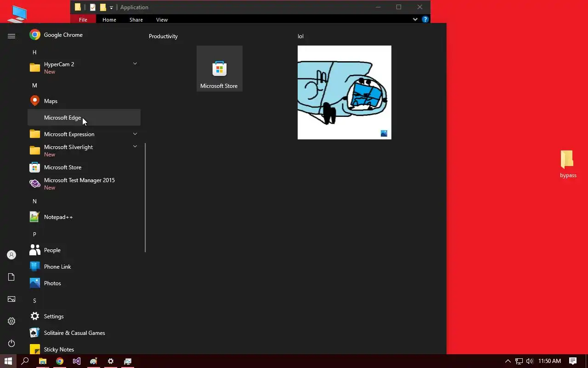The height and width of the screenshot is (368, 588).
Task: Select the This PC desktop icon
Action: (17, 14)
